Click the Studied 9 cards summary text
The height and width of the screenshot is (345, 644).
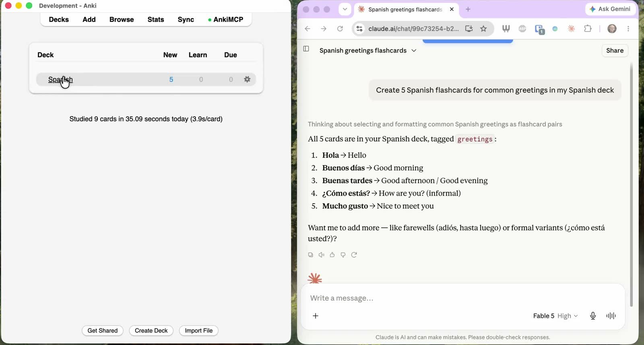[x=146, y=119]
